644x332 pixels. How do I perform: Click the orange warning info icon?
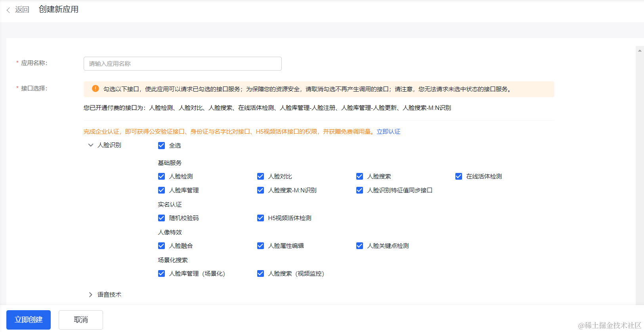[x=96, y=88]
